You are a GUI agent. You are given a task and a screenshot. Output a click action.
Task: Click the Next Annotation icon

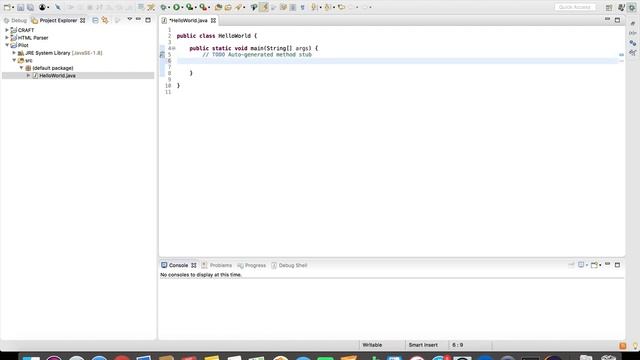(x=314, y=7)
